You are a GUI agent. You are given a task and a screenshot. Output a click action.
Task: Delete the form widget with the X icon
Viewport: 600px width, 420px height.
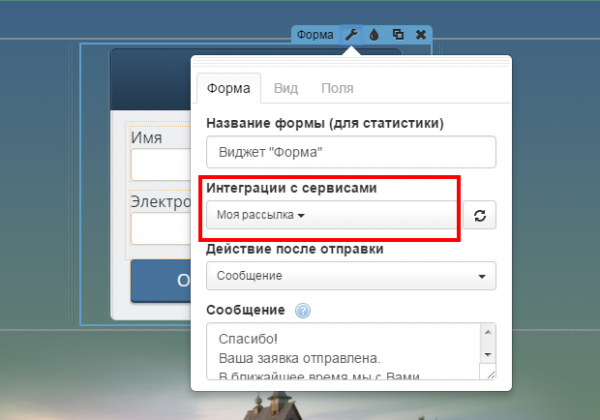point(420,34)
